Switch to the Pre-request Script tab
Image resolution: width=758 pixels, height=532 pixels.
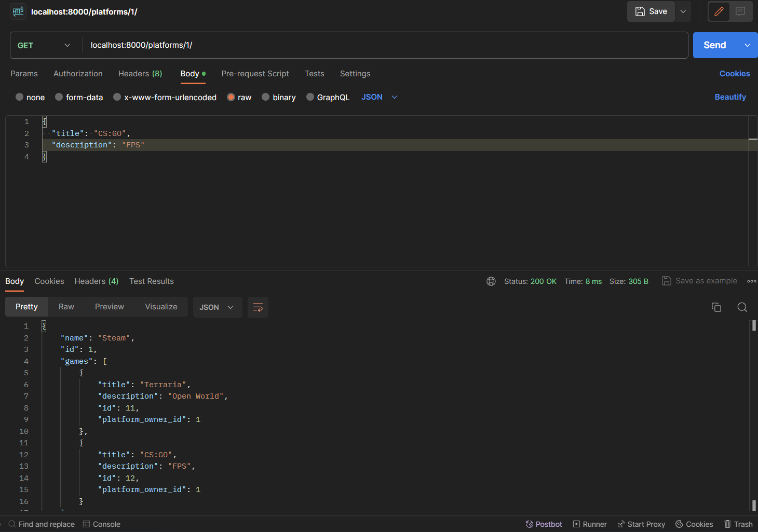click(255, 74)
